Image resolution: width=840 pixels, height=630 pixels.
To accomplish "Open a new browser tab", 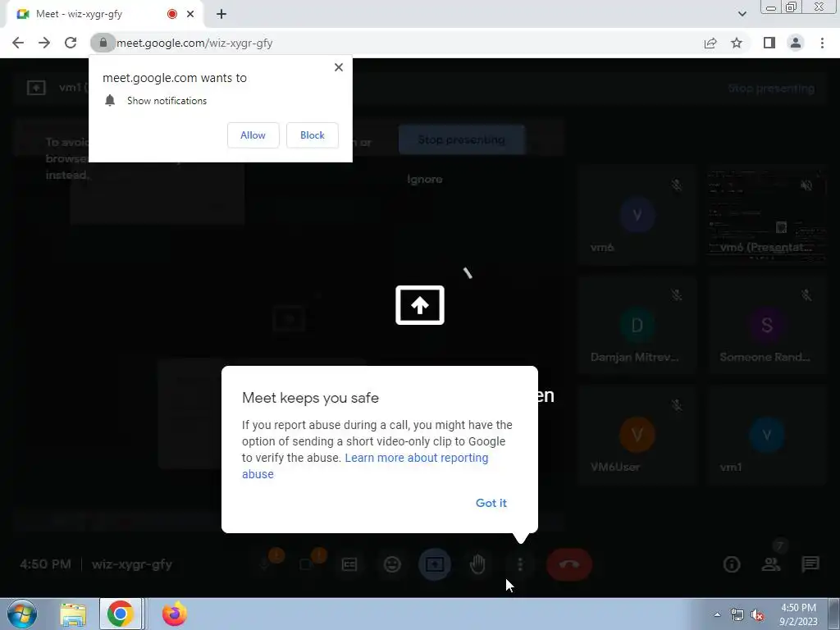I will 221,14.
